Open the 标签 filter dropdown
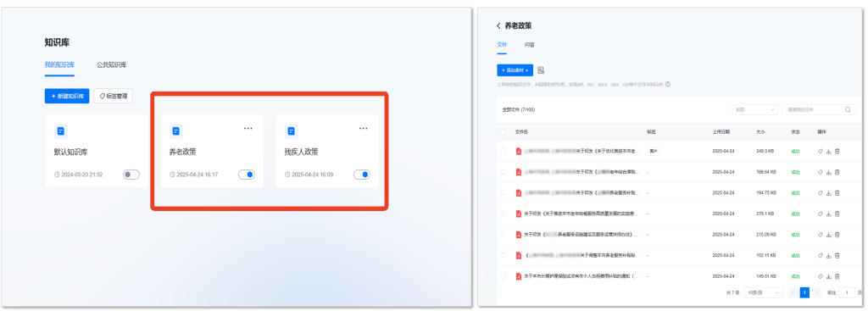868x311 pixels. pos(755,109)
